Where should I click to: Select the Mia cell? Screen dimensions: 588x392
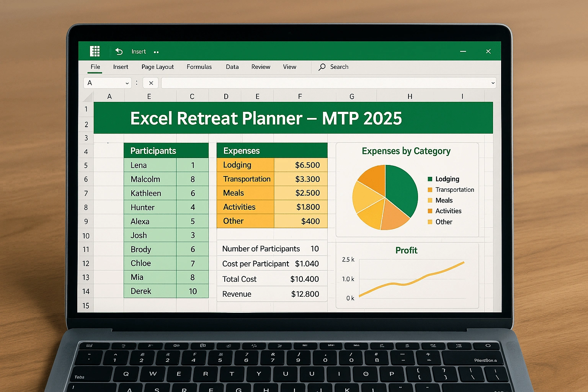150,277
